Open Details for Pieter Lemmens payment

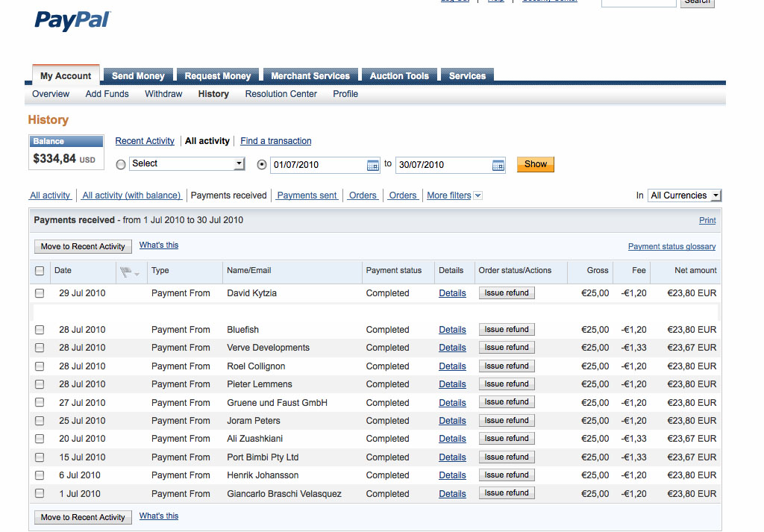(452, 384)
